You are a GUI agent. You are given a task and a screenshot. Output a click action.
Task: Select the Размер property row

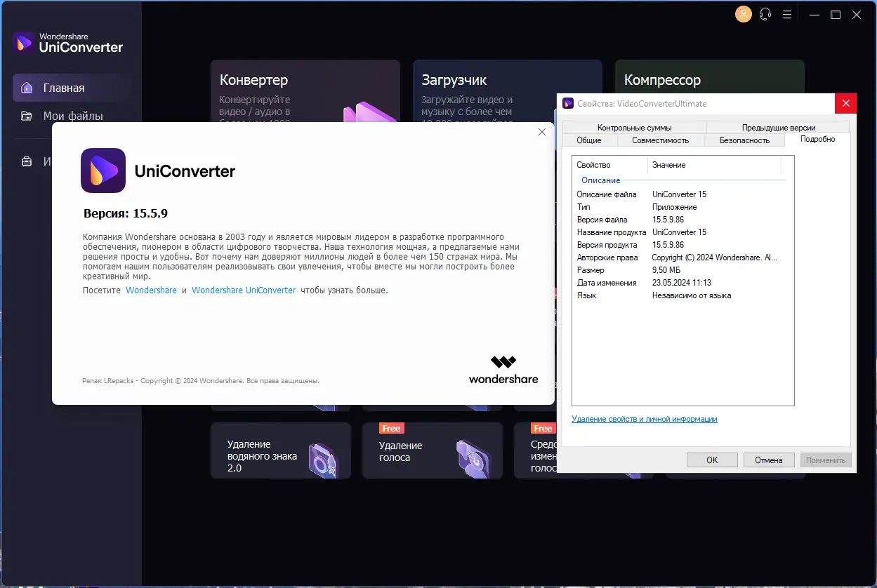pyautogui.click(x=679, y=270)
